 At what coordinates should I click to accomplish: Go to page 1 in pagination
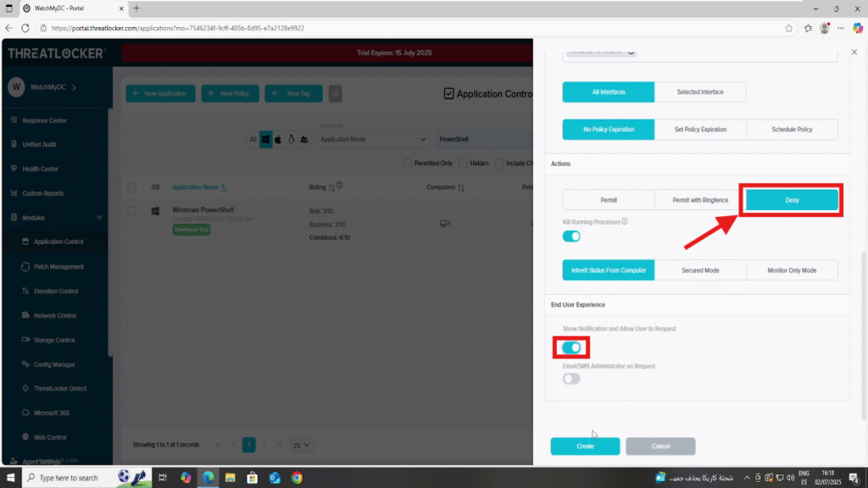pos(248,445)
